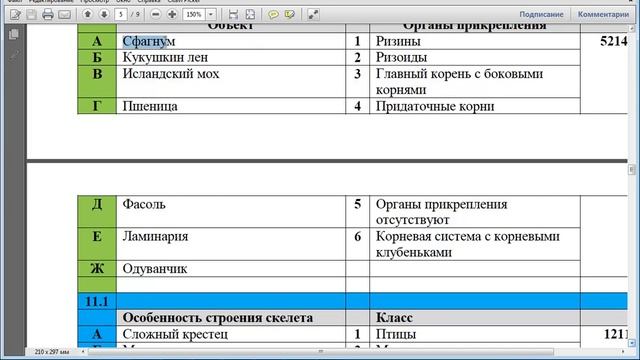The width and height of the screenshot is (640, 360).
Task: Click the 150% zoom value field
Action: click(194, 15)
